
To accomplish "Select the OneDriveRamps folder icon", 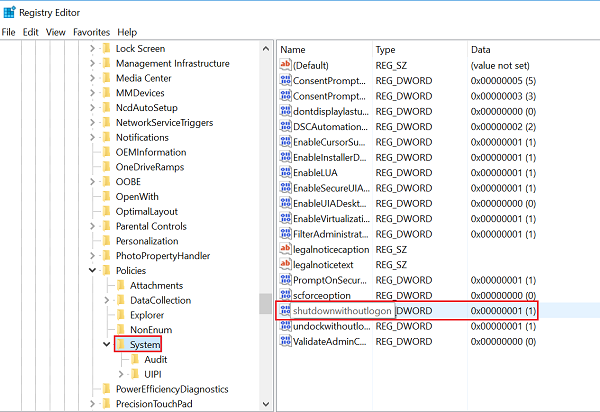I will [107, 167].
